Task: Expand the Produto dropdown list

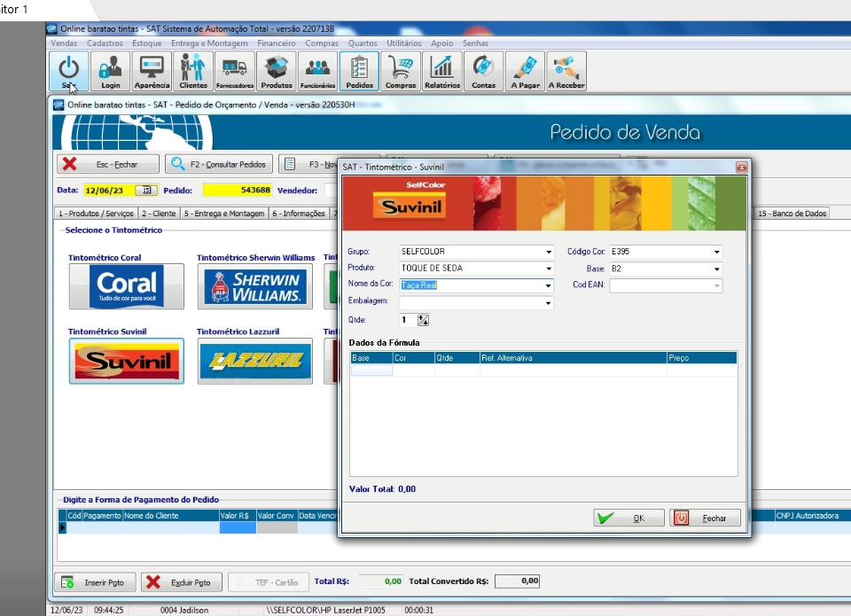Action: click(550, 269)
